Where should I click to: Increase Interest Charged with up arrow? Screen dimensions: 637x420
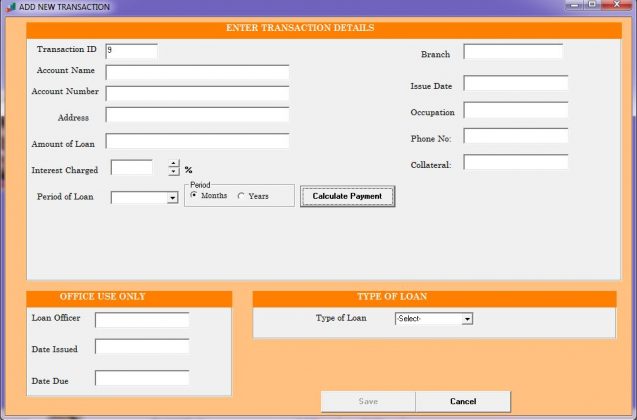point(174,164)
